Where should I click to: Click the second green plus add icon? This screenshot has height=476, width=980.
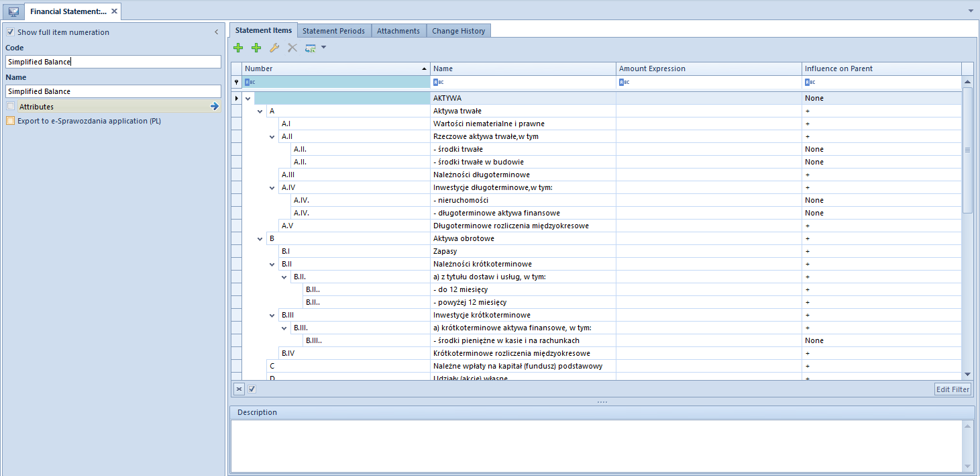256,48
